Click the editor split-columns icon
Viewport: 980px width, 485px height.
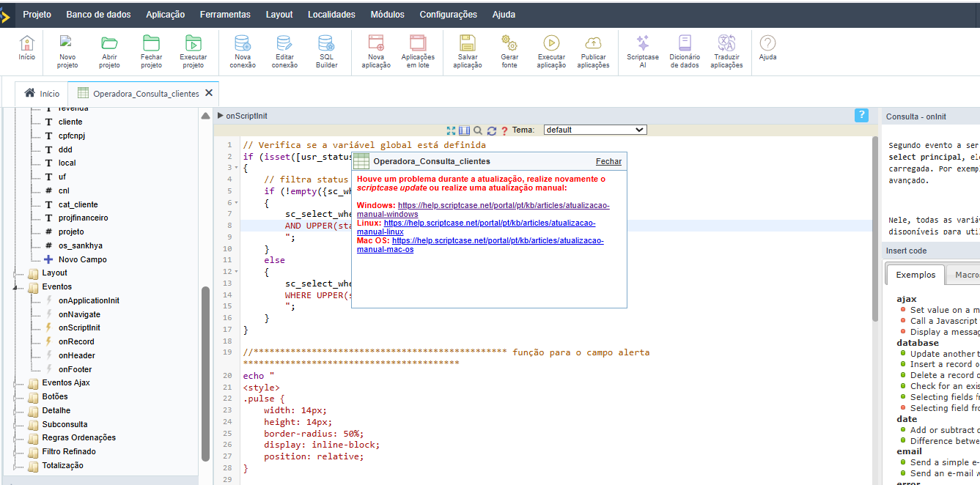click(x=464, y=130)
